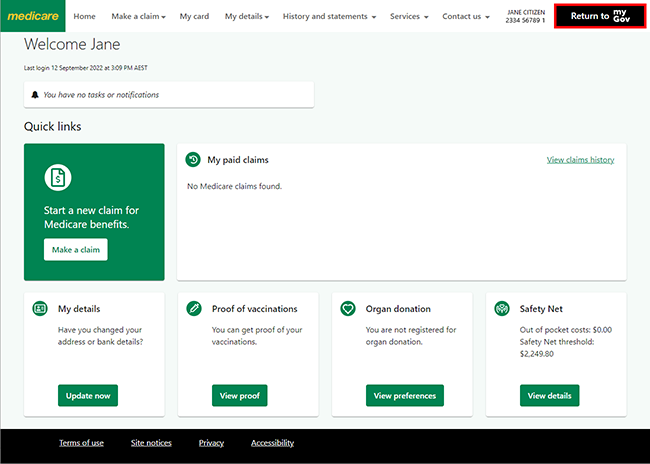Click the My details ID card icon
The width and height of the screenshot is (650, 464).
coord(39,309)
